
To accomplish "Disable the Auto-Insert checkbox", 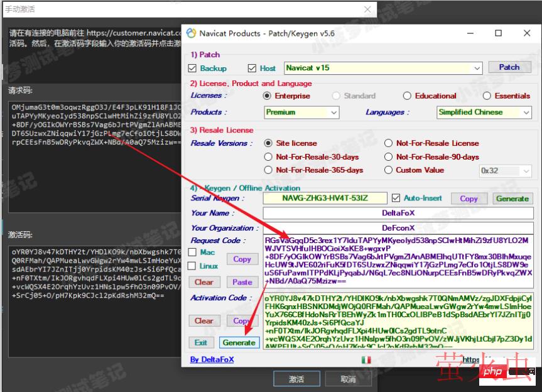I will 396,198.
